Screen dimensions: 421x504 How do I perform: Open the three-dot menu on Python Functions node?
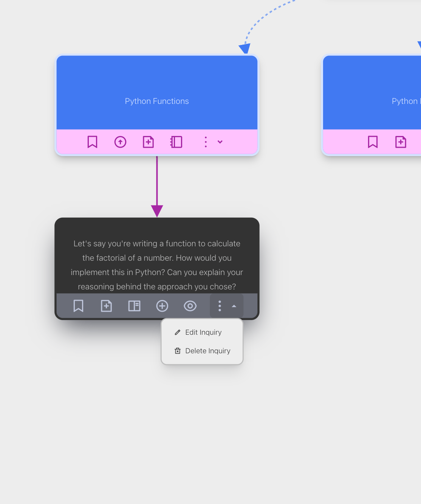[206, 142]
